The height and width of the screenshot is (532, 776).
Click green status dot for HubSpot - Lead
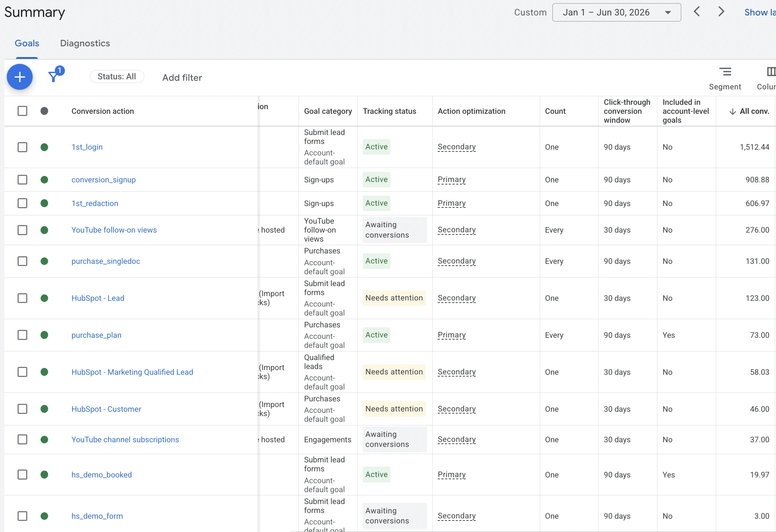(x=45, y=298)
